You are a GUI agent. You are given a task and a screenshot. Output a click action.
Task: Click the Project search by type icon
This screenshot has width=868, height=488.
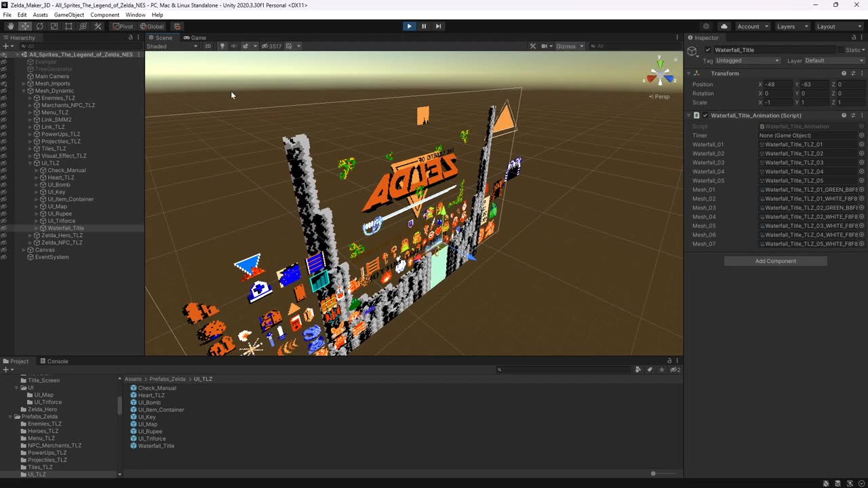638,369
